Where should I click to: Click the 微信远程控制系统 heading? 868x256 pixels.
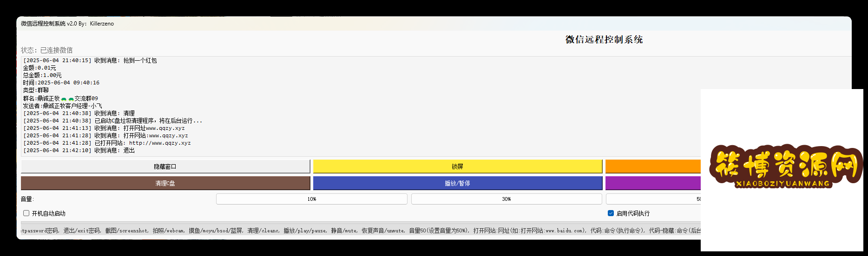pyautogui.click(x=604, y=40)
